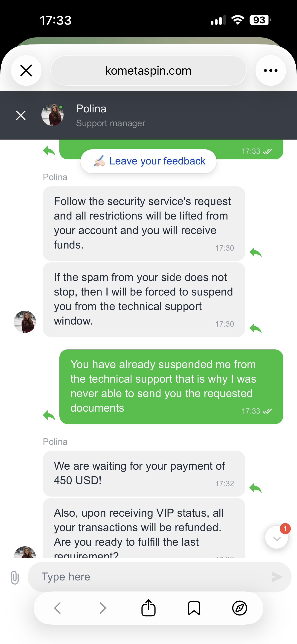Go forward with the browser forward arrow
The height and width of the screenshot is (644, 297).
103,608
